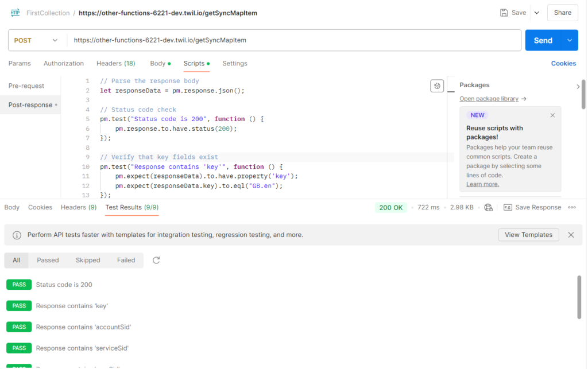Select the Pre-request script section
The height and width of the screenshot is (369, 588).
tap(26, 86)
